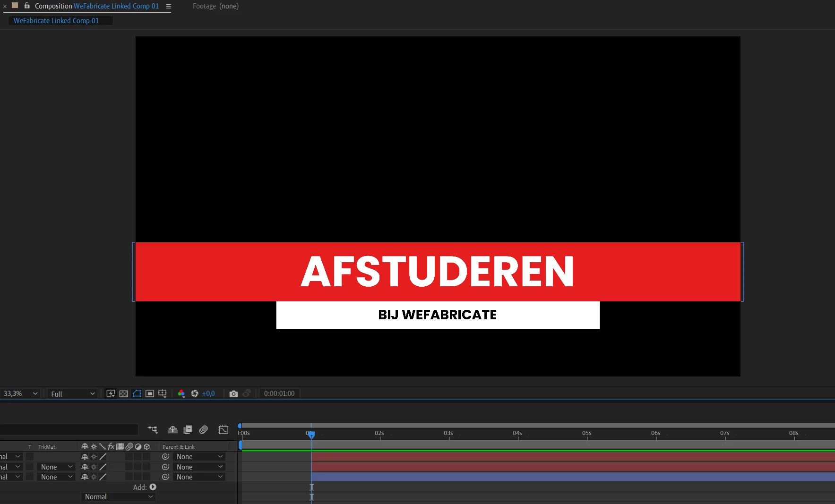Open the Normal blending dropdown below Add

tap(118, 497)
